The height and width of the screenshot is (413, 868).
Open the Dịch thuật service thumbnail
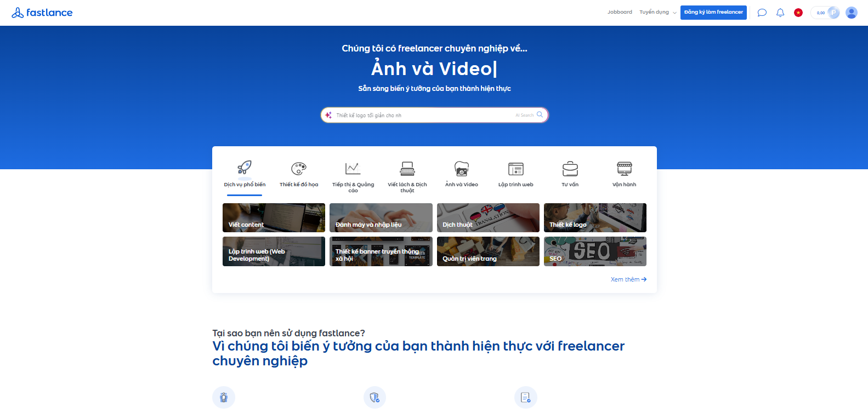(488, 218)
